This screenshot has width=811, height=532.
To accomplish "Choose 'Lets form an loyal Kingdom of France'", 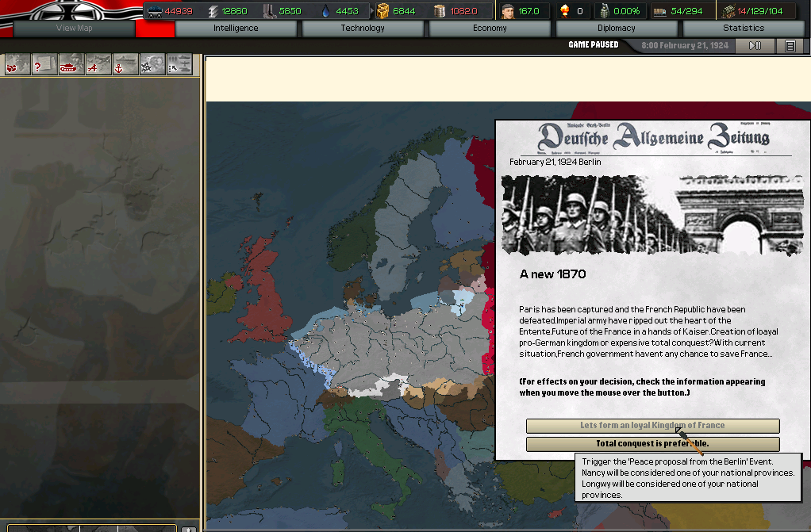I will [x=652, y=426].
